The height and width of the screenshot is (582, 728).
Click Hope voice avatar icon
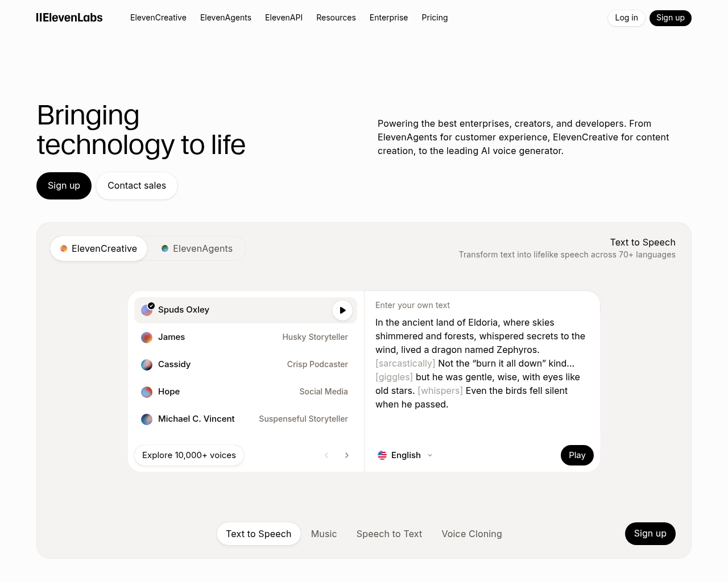147,392
